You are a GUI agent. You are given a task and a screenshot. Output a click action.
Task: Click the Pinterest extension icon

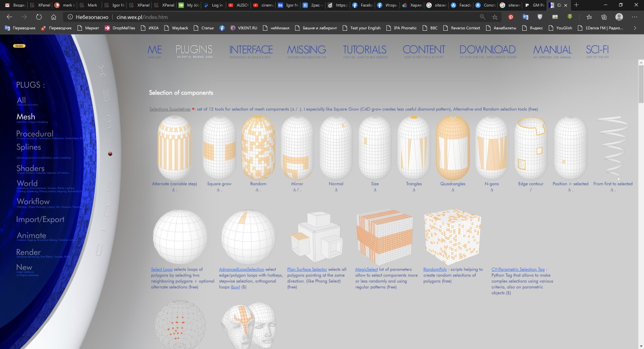(x=511, y=17)
